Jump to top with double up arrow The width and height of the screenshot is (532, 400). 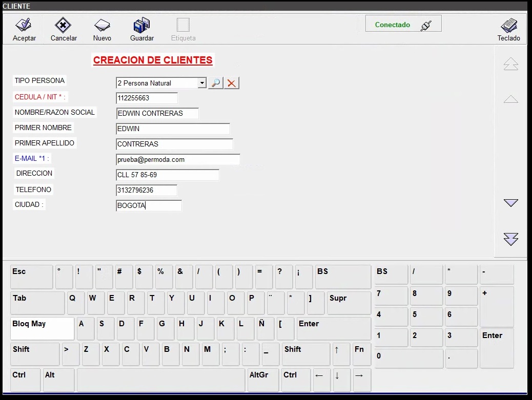[x=510, y=64]
